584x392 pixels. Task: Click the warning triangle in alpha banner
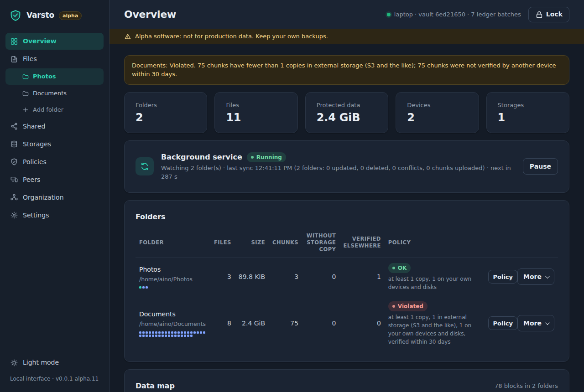point(128,36)
